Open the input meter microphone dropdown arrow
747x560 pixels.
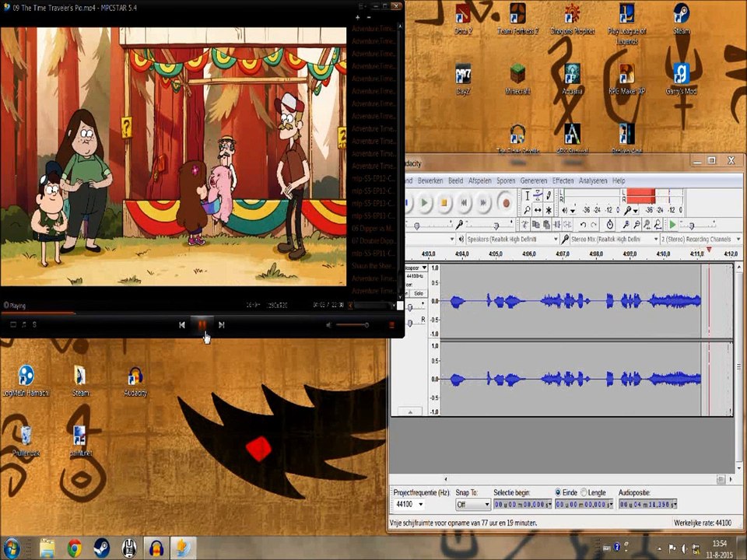click(635, 211)
